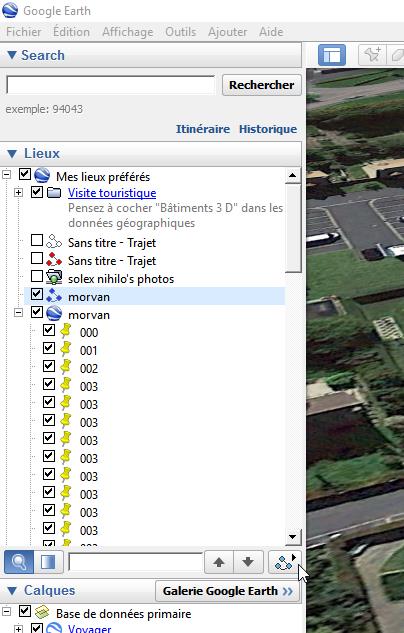This screenshot has width=404, height=633.
Task: Click the white path icon of first Sans titre
Action: (x=54, y=242)
